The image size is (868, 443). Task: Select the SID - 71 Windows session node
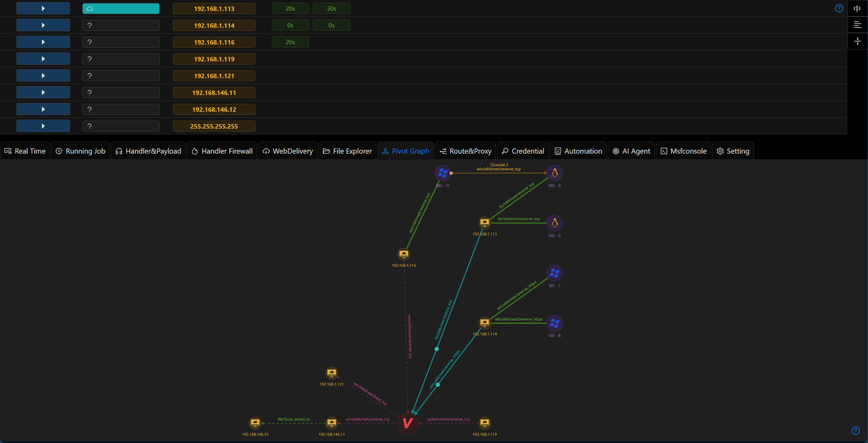click(443, 173)
